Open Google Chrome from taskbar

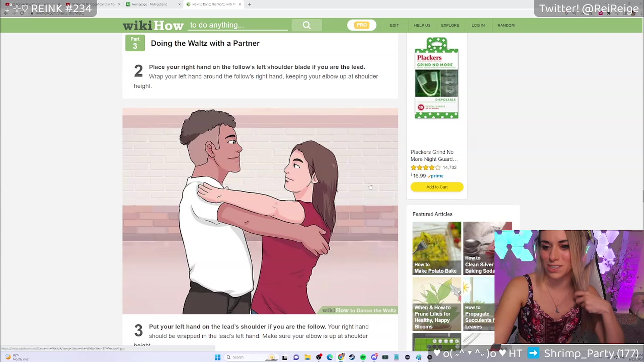point(341,357)
